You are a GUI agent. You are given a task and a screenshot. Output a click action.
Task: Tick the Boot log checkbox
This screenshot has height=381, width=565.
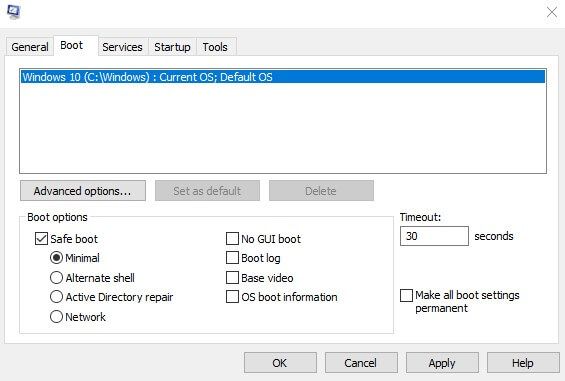[x=232, y=258]
